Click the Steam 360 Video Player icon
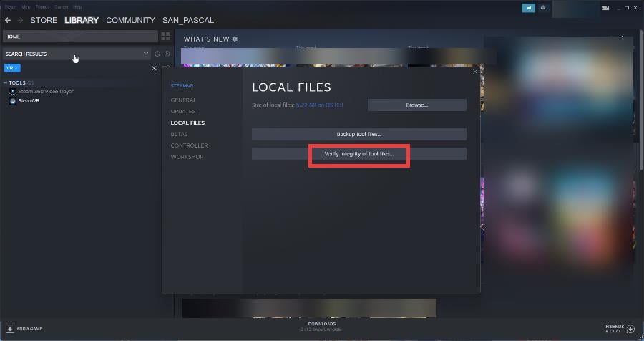This screenshot has width=644, height=341. (x=13, y=91)
